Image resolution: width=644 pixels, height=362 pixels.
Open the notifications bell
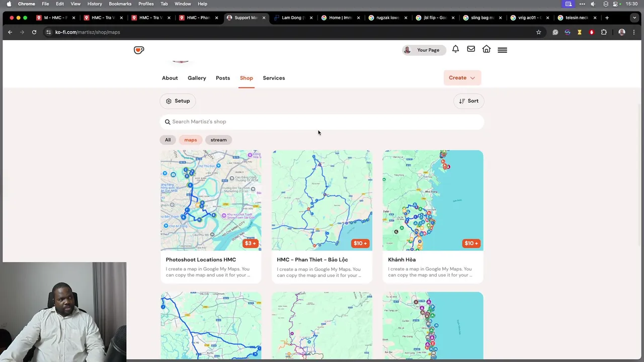pyautogui.click(x=455, y=49)
